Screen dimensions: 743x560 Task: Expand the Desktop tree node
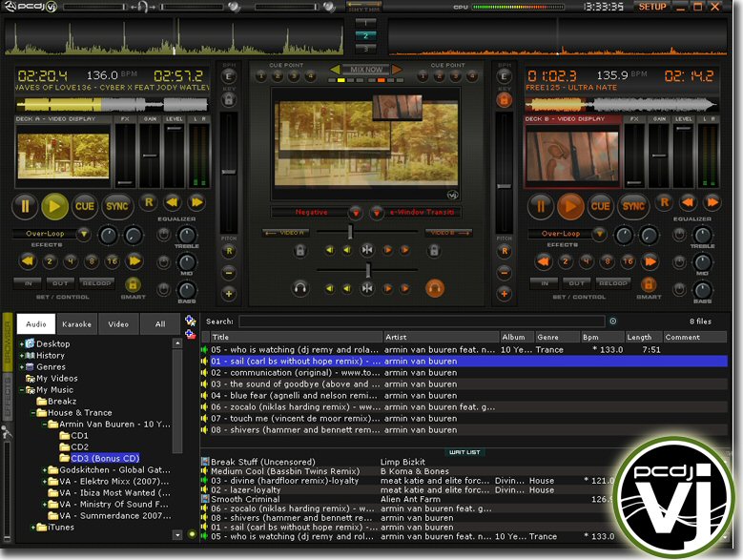pos(21,344)
